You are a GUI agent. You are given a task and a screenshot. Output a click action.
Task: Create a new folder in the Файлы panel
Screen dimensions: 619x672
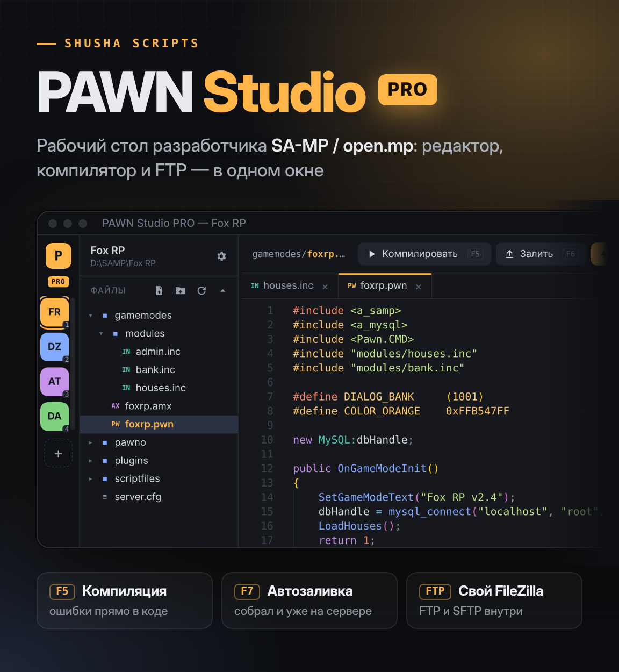[x=181, y=291]
